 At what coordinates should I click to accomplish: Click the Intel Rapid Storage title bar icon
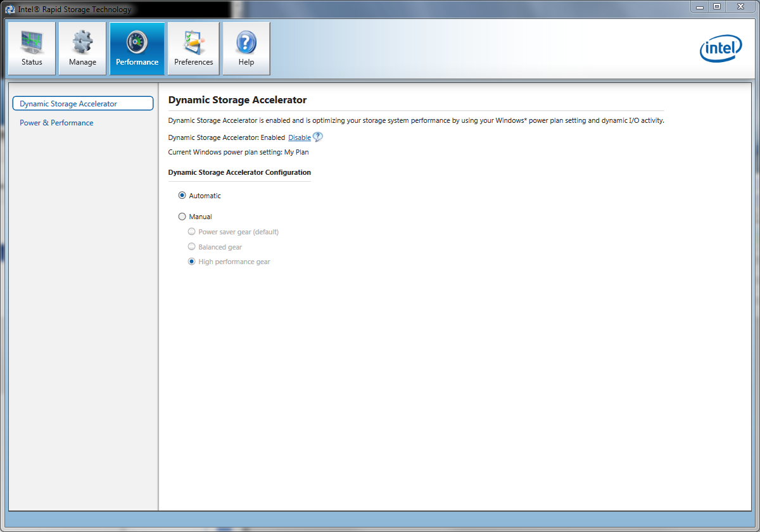(10, 9)
